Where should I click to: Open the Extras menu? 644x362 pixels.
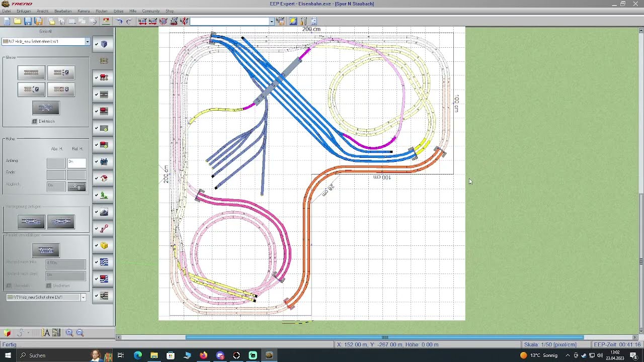pyautogui.click(x=118, y=11)
